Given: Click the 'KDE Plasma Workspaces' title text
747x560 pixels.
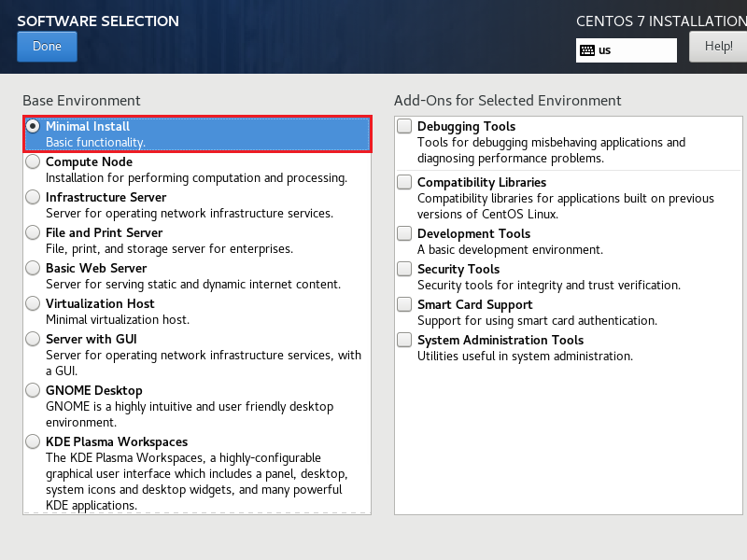Looking at the screenshot, I should pos(117,441).
